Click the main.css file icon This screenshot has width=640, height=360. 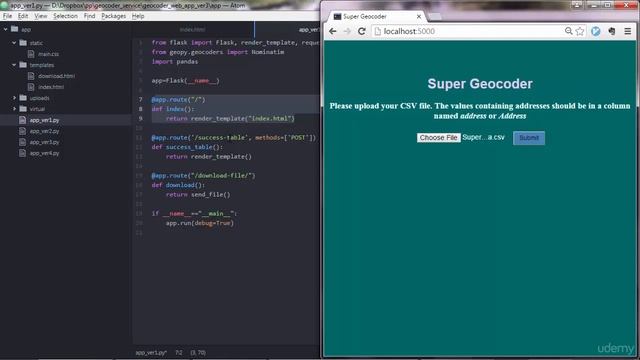31,53
